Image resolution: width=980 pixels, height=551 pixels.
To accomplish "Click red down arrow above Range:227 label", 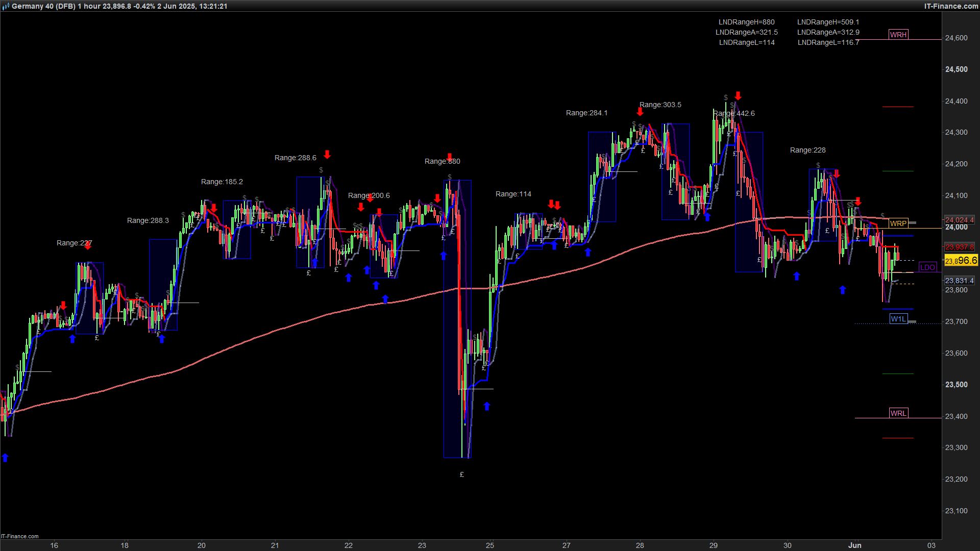I will coord(88,245).
